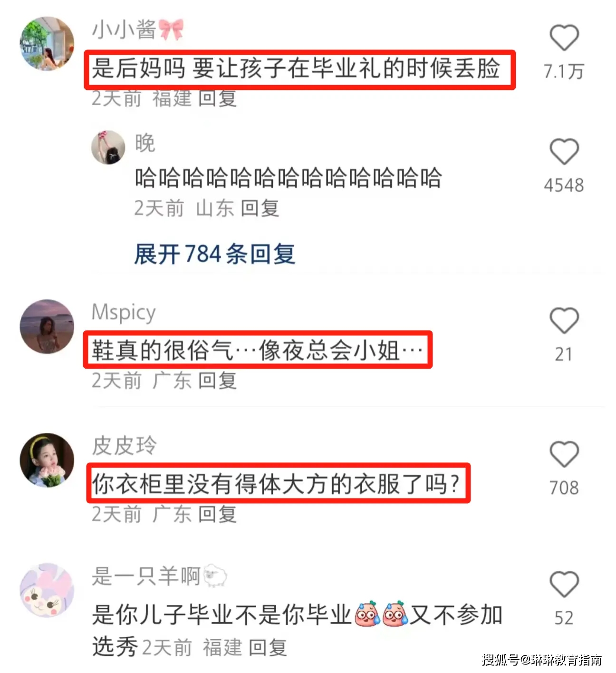
Task: Reply to 是一只羊啊's comment
Action: [x=268, y=647]
